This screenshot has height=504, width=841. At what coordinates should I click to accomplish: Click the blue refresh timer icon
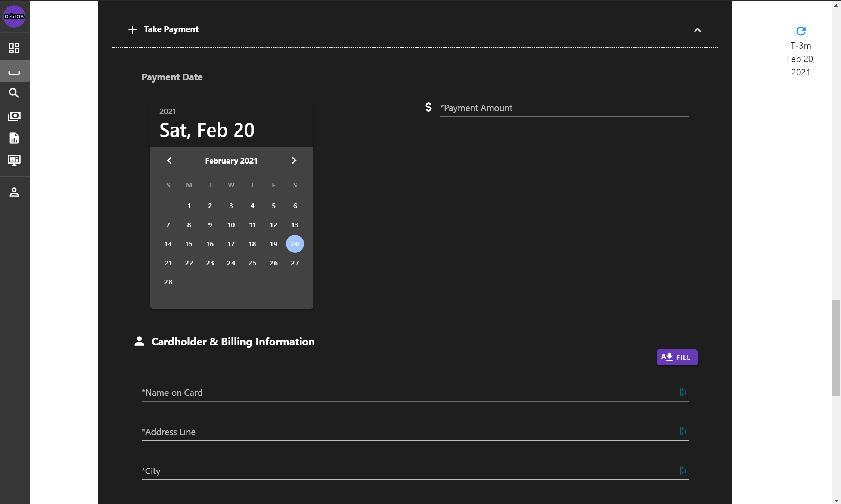[x=801, y=31]
